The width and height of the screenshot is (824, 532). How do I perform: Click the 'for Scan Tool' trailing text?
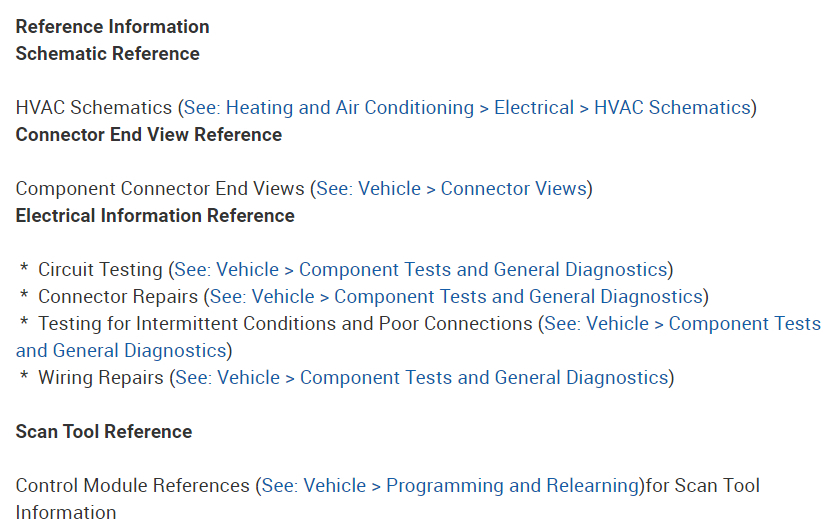pyautogui.click(x=702, y=485)
